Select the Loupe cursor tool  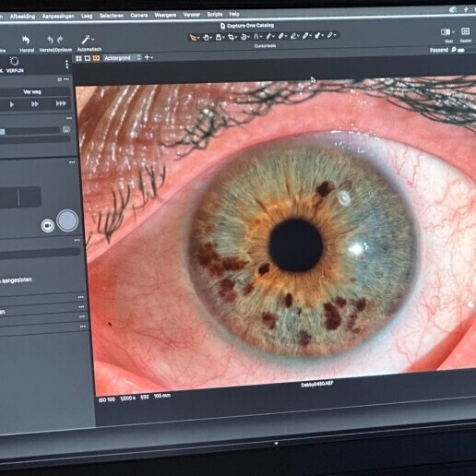219,38
